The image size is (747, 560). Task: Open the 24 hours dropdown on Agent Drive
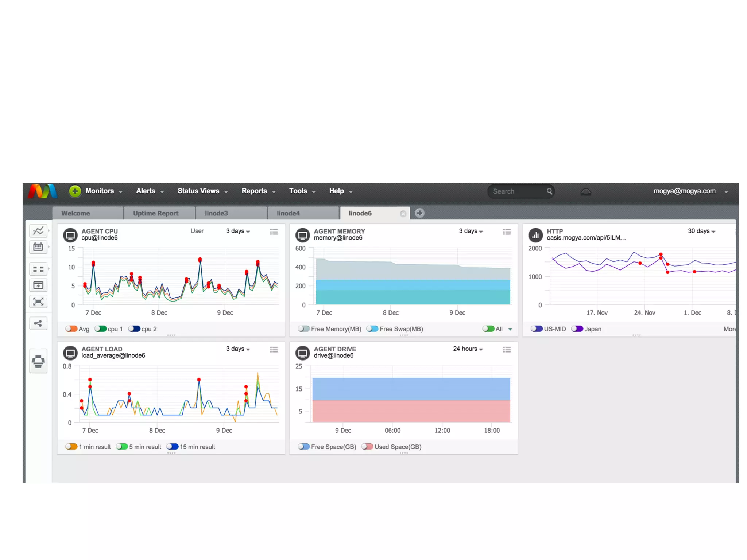coord(468,349)
